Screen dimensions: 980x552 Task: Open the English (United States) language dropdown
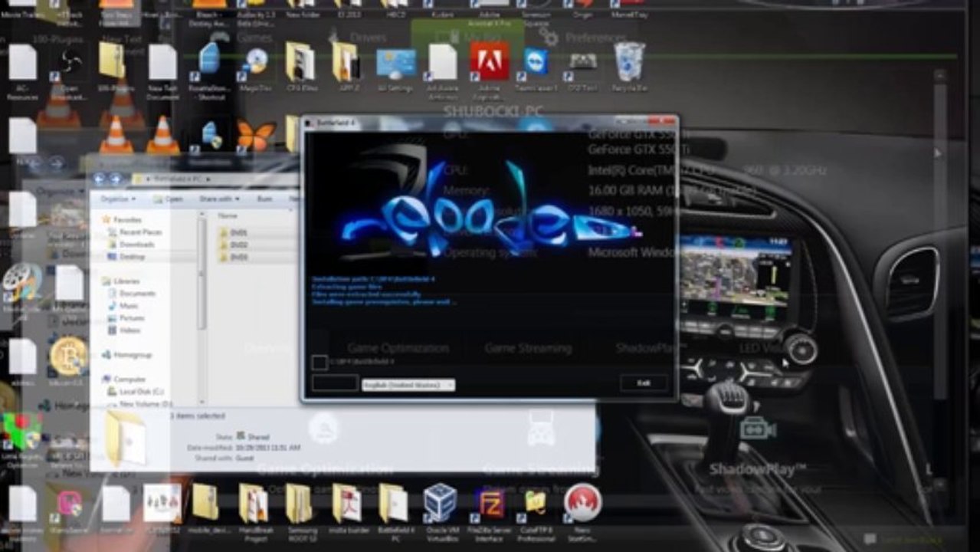point(408,385)
